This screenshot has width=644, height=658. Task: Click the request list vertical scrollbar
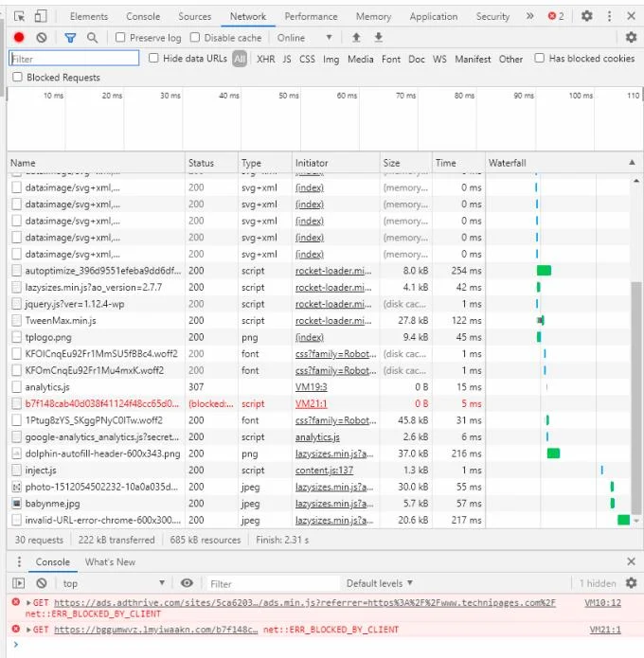tap(636, 398)
